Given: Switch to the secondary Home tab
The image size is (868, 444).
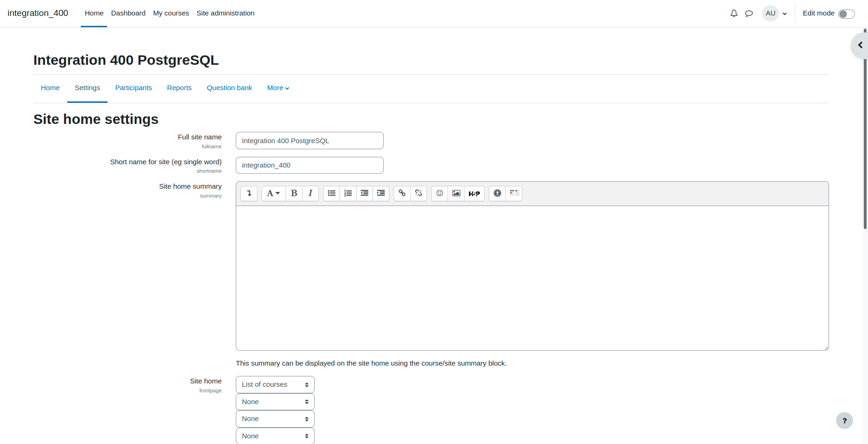Looking at the screenshot, I should coord(50,88).
